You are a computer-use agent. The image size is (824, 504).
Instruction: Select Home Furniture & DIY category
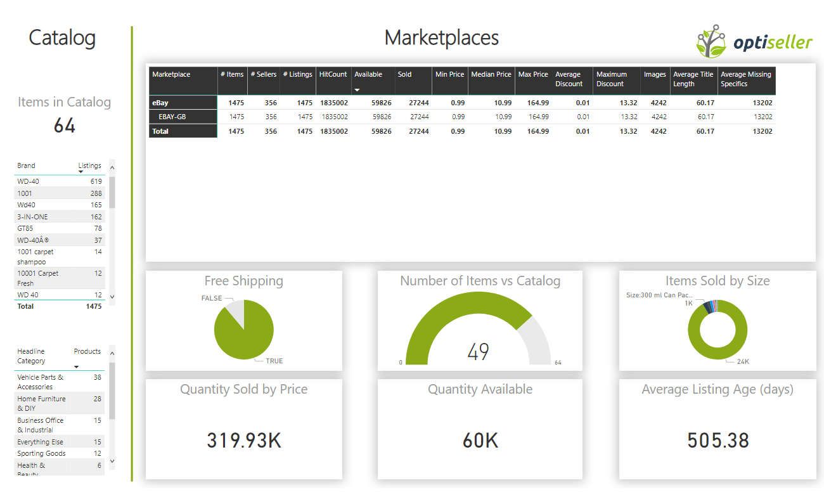point(60,403)
